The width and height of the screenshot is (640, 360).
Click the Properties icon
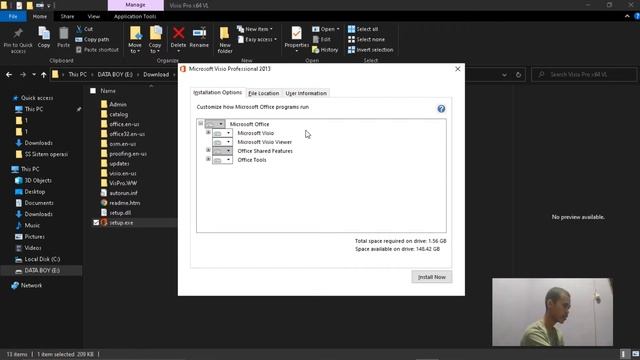pos(296,33)
